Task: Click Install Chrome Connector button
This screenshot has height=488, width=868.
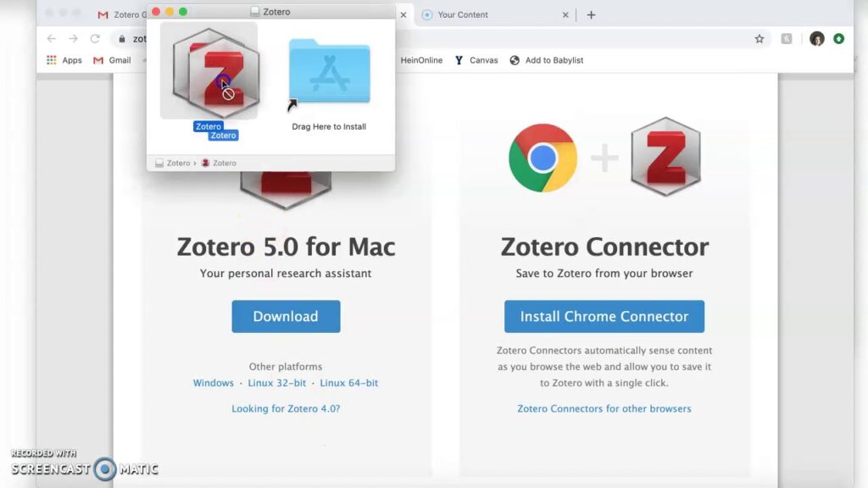Action: click(x=604, y=317)
